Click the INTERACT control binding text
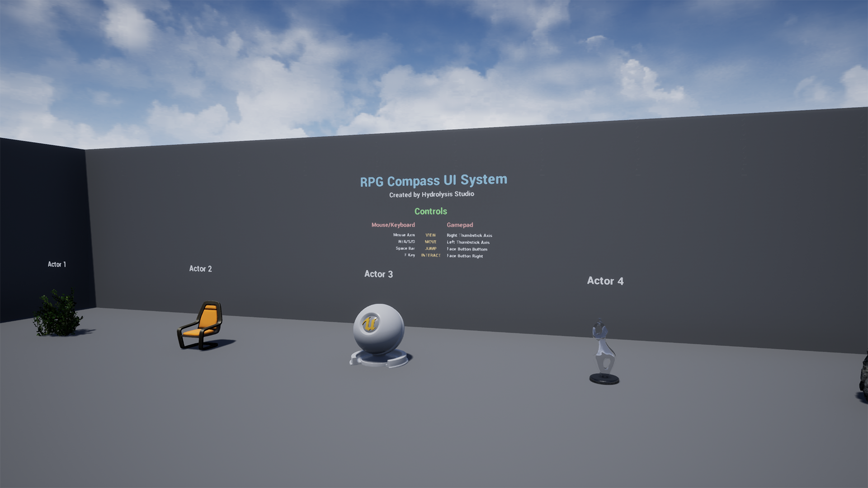The height and width of the screenshot is (488, 868). (x=430, y=256)
